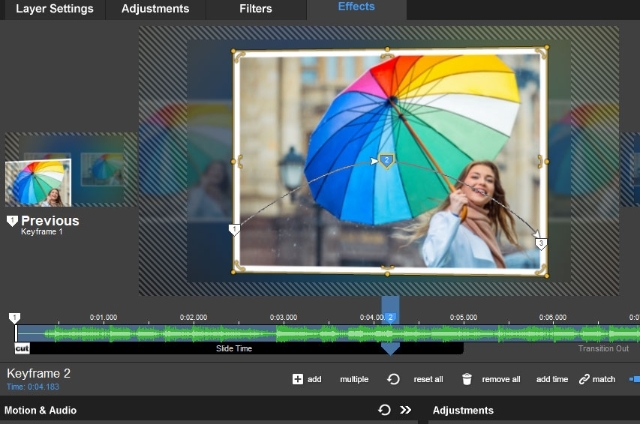
Task: Click the add time button
Action: [551, 379]
